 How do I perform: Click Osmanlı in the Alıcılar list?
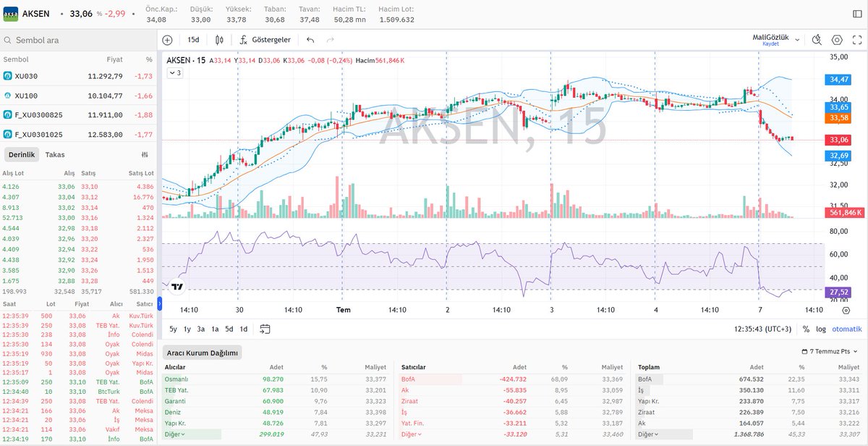pyautogui.click(x=176, y=378)
